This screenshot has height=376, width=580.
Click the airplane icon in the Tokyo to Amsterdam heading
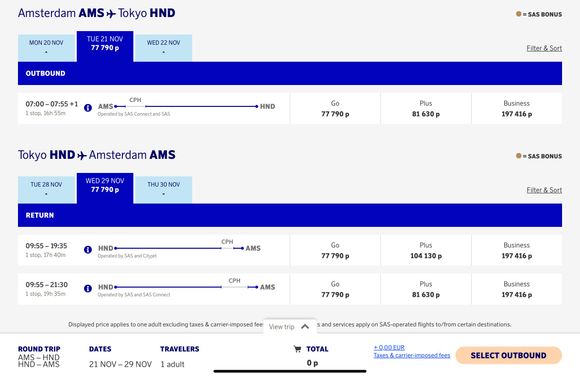coord(82,155)
